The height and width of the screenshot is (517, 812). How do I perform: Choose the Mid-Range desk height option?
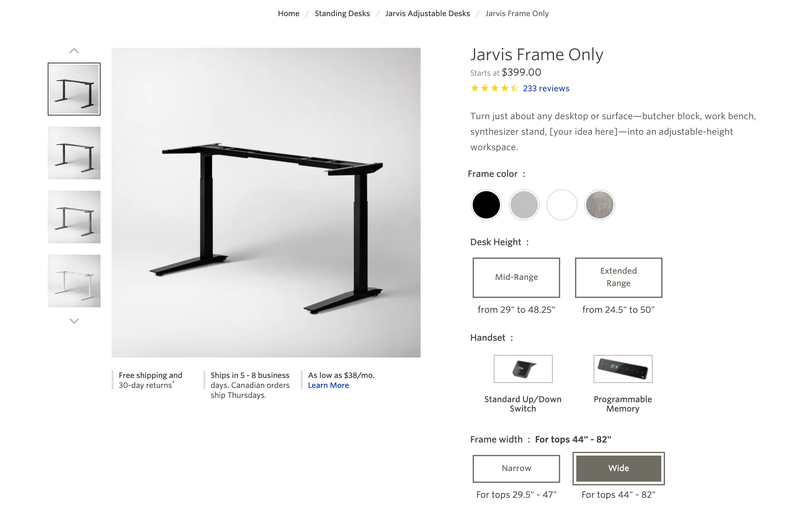[516, 277]
